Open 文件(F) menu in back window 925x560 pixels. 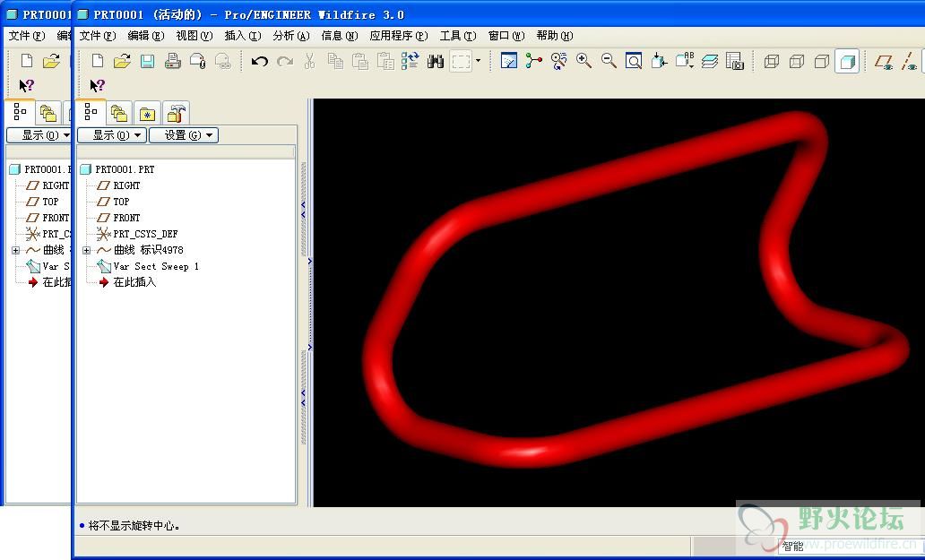click(27, 35)
